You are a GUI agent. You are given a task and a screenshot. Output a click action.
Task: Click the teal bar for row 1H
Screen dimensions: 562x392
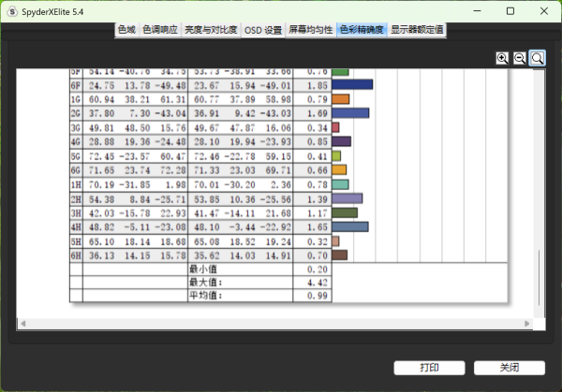pyautogui.click(x=340, y=184)
